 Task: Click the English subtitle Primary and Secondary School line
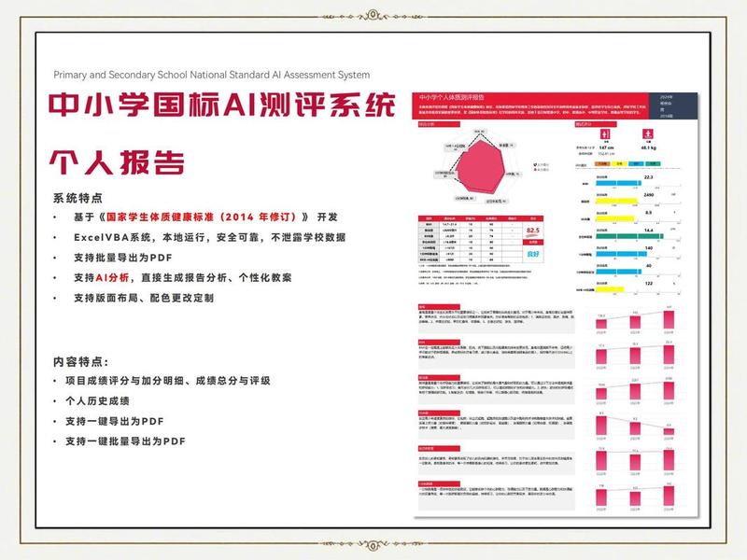pyautogui.click(x=212, y=75)
